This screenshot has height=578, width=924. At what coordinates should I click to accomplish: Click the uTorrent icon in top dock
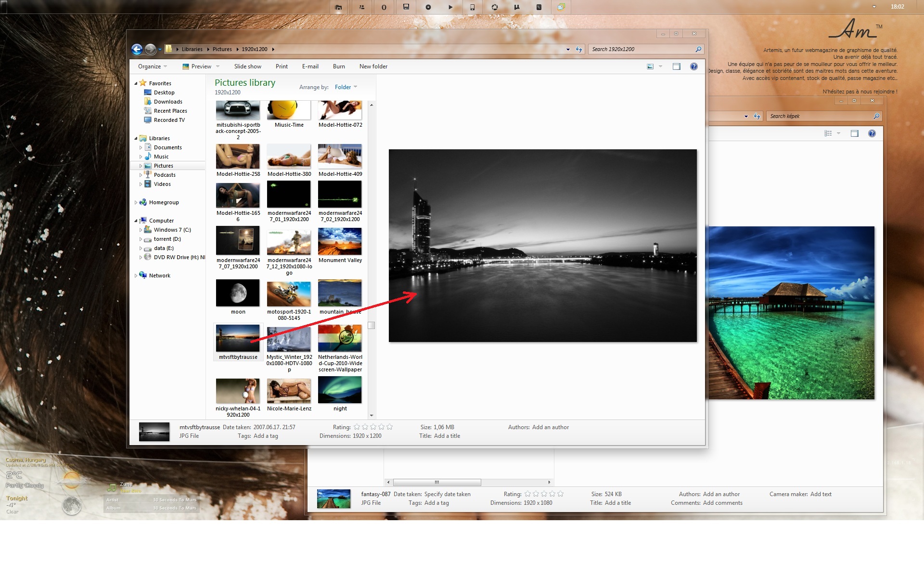click(x=516, y=7)
